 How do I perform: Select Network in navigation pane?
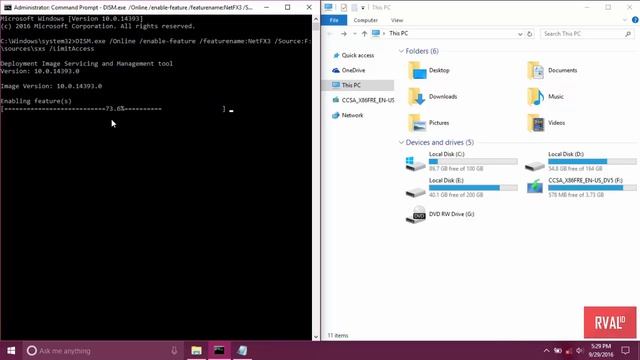pyautogui.click(x=348, y=115)
